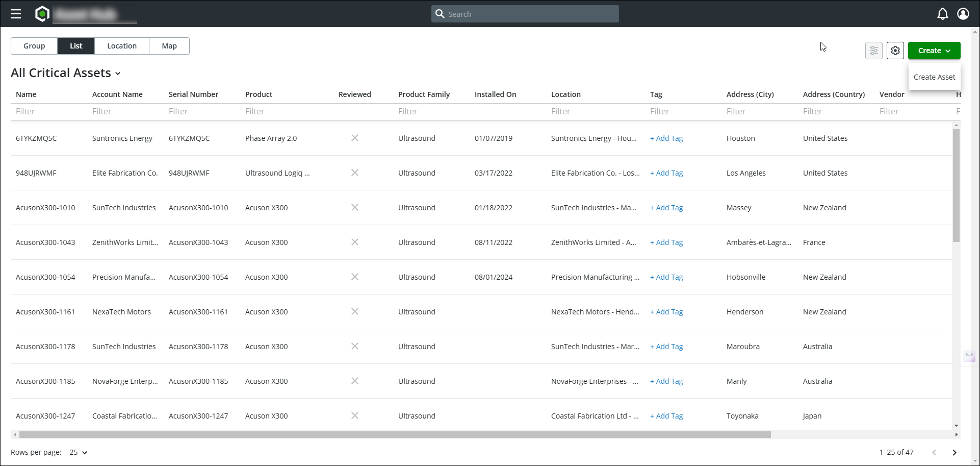
Task: Click the Reviewed column header
Action: coord(354,94)
